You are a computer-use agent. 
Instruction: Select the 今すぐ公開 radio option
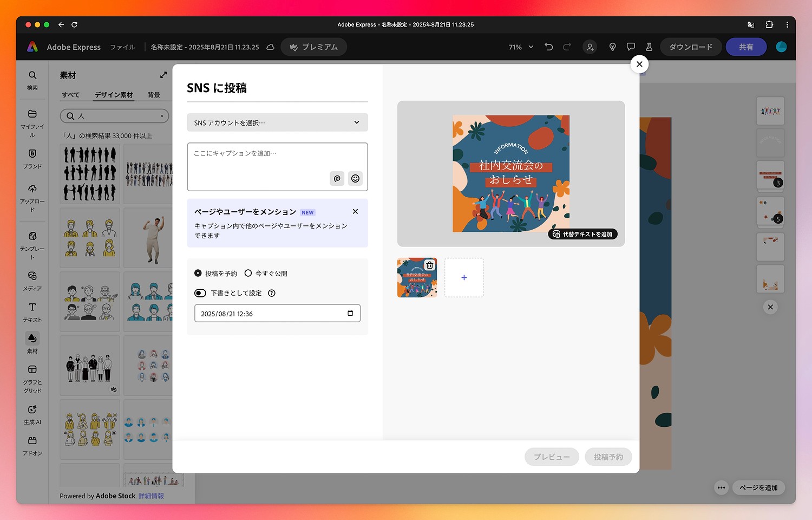(248, 274)
